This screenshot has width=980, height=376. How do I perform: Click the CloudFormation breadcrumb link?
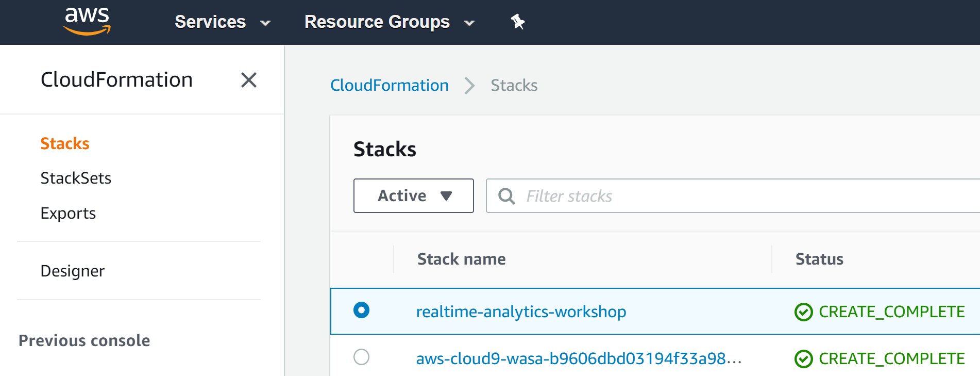pos(390,85)
